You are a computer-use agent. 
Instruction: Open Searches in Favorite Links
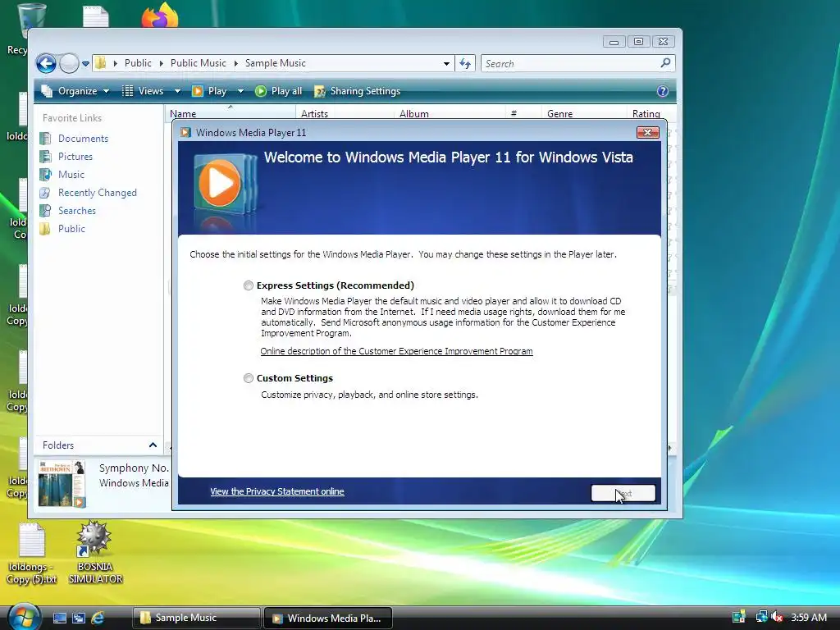coord(77,211)
